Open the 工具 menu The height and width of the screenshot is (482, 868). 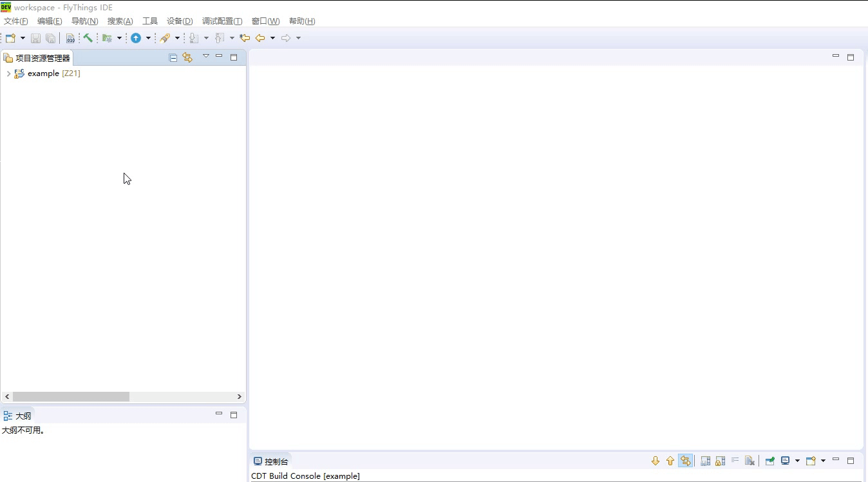(x=150, y=21)
